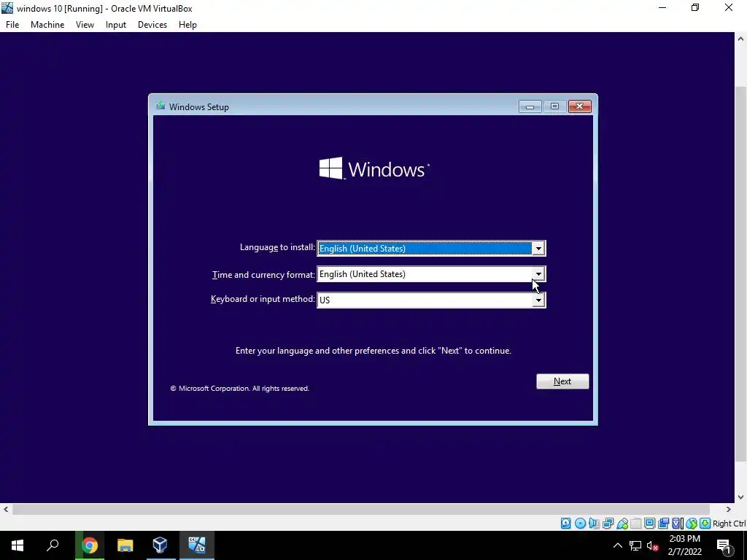Click the vertical scrollbar up arrow
The image size is (747, 560).
coord(741,39)
